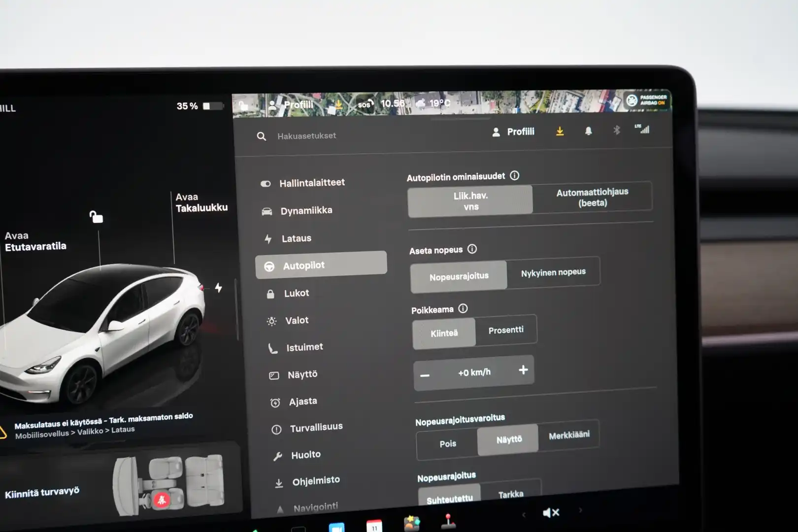This screenshot has width=798, height=532.
Task: Click the LTE signal strength icon
Action: click(x=642, y=129)
